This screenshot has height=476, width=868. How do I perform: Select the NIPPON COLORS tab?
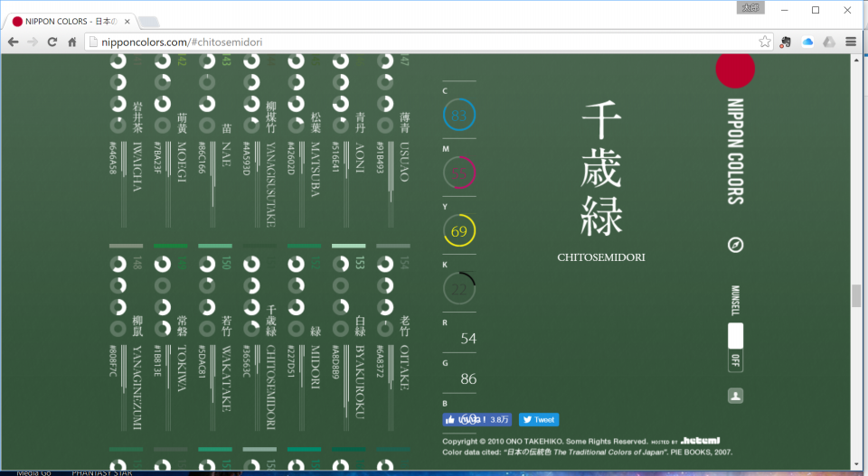pyautogui.click(x=70, y=22)
